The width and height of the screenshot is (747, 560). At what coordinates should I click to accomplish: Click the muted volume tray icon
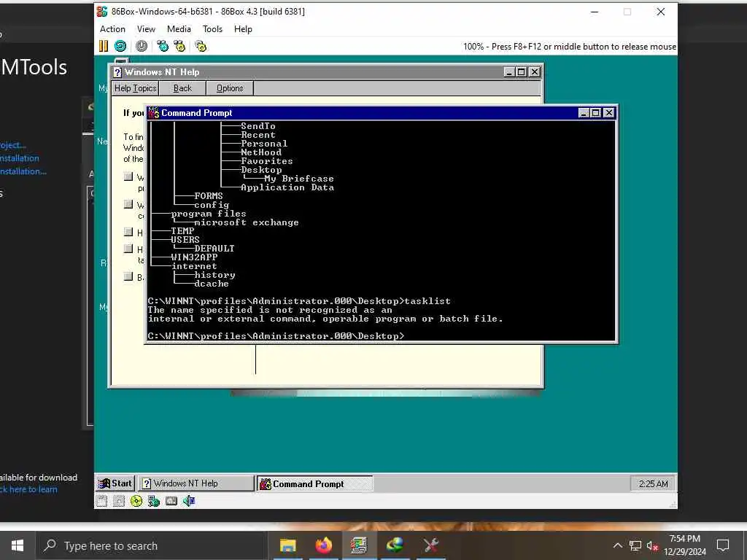click(652, 545)
